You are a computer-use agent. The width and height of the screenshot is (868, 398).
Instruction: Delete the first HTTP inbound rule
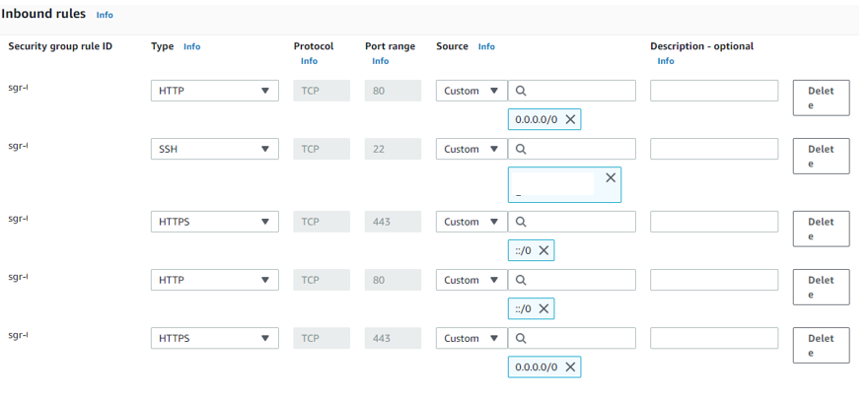[x=821, y=98]
